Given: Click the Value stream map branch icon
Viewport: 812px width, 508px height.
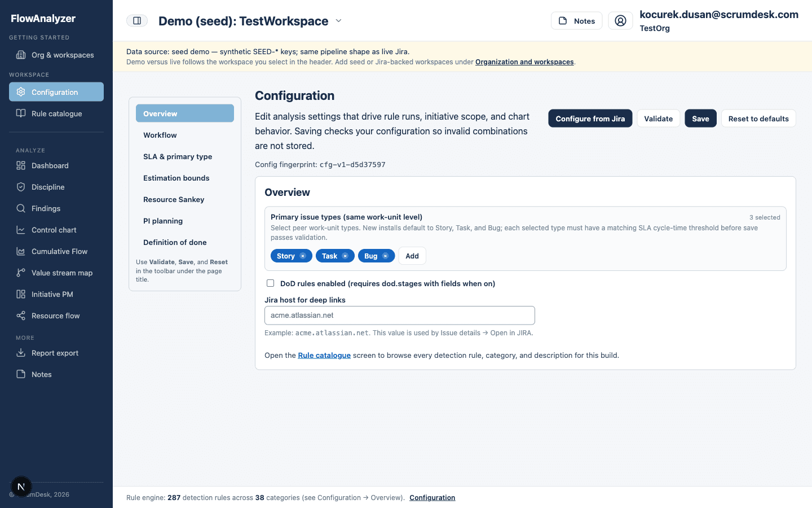Looking at the screenshot, I should coord(21,273).
